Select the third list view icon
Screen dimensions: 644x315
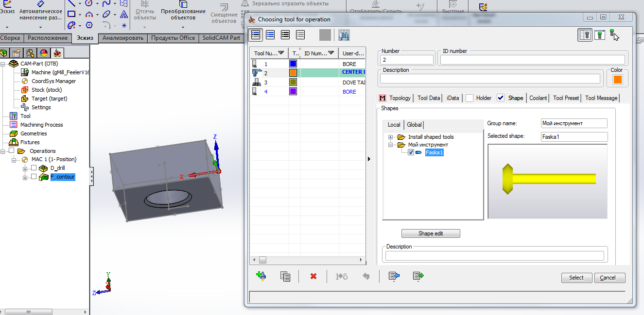[x=285, y=34]
